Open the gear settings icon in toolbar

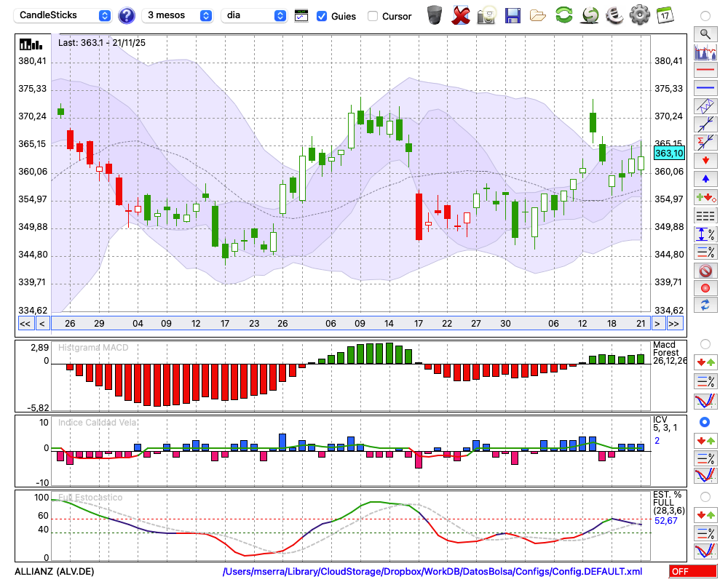(x=639, y=15)
